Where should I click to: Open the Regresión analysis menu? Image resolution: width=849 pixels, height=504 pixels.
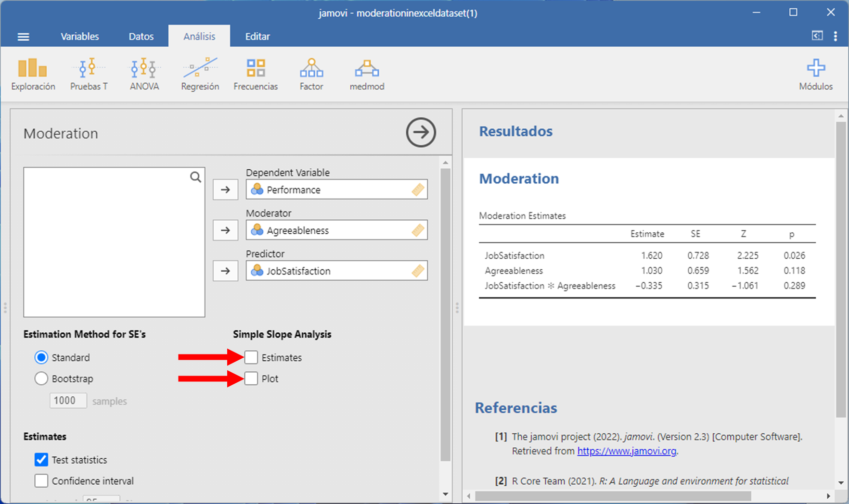tap(200, 74)
